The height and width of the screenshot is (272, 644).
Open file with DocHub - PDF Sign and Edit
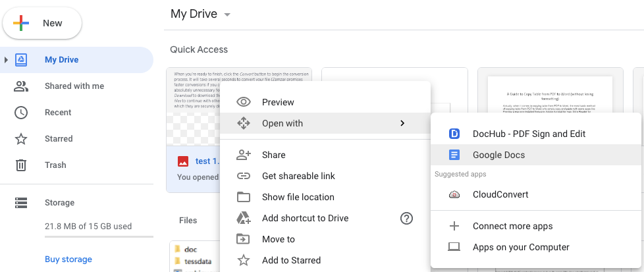click(536, 134)
